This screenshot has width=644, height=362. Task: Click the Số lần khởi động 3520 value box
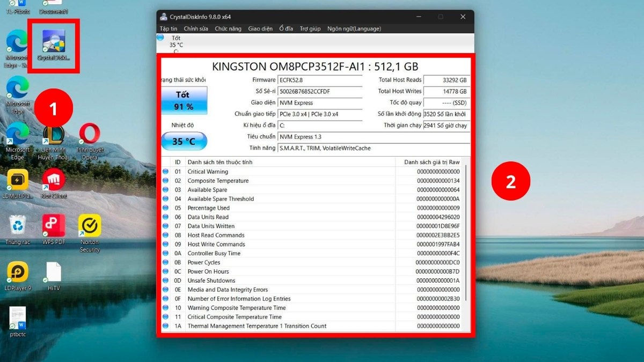click(446, 114)
